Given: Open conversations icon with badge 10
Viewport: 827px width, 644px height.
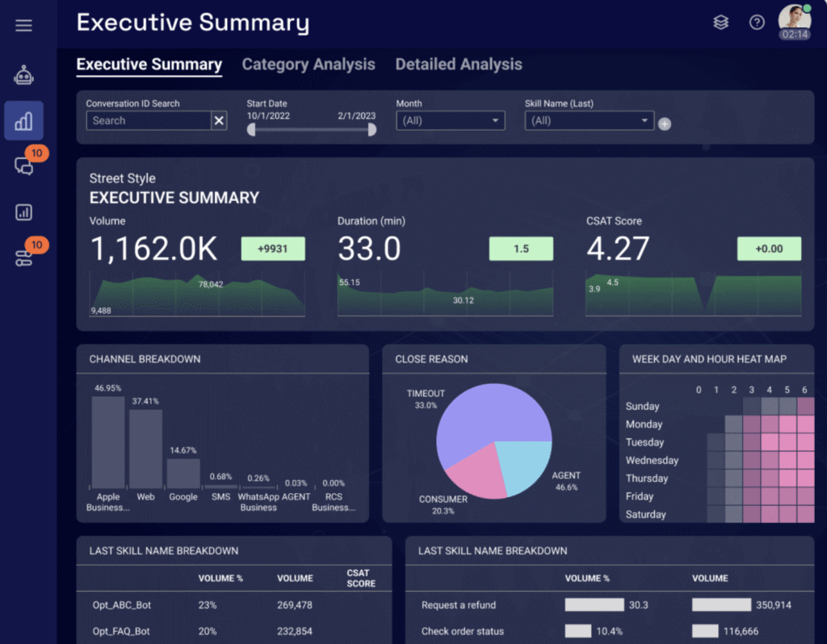Looking at the screenshot, I should click(23, 166).
